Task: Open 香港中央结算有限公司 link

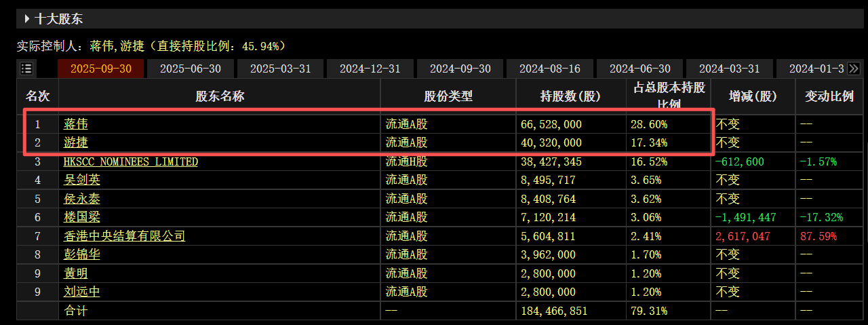Action: [124, 235]
